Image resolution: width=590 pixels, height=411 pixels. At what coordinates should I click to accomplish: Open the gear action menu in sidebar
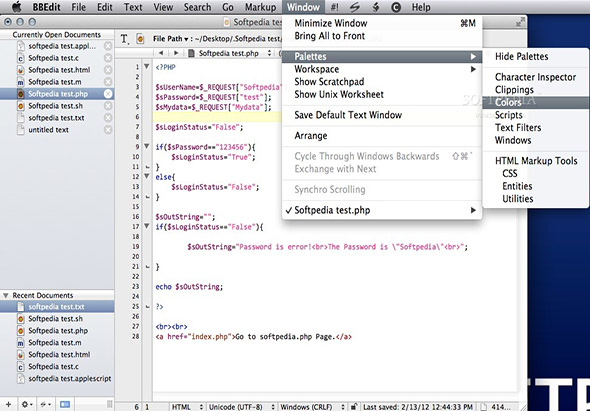[27, 405]
